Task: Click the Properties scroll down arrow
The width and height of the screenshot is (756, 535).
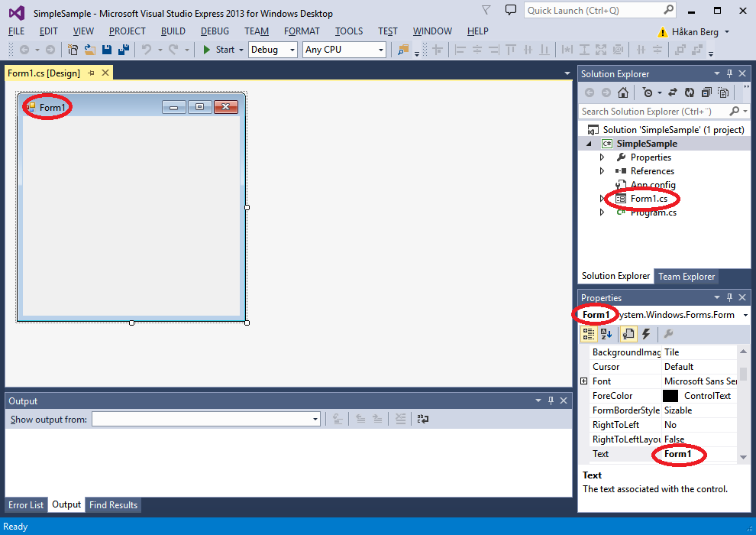Action: pos(743,457)
